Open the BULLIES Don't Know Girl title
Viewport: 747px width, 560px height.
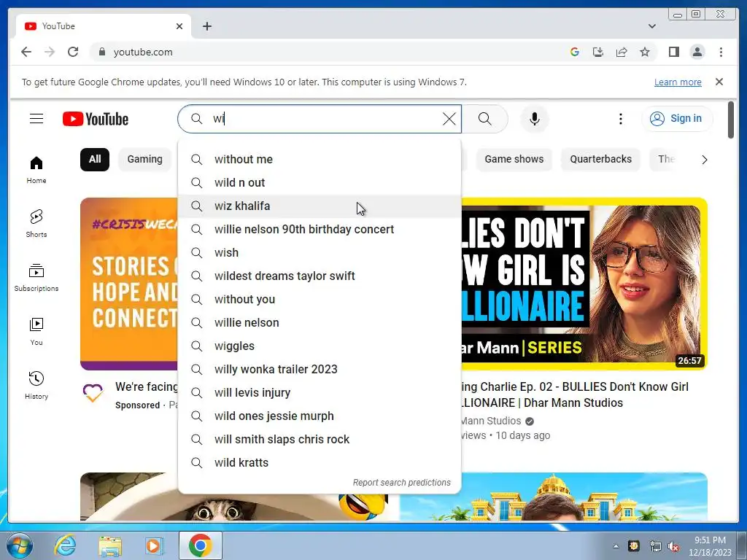pos(575,394)
